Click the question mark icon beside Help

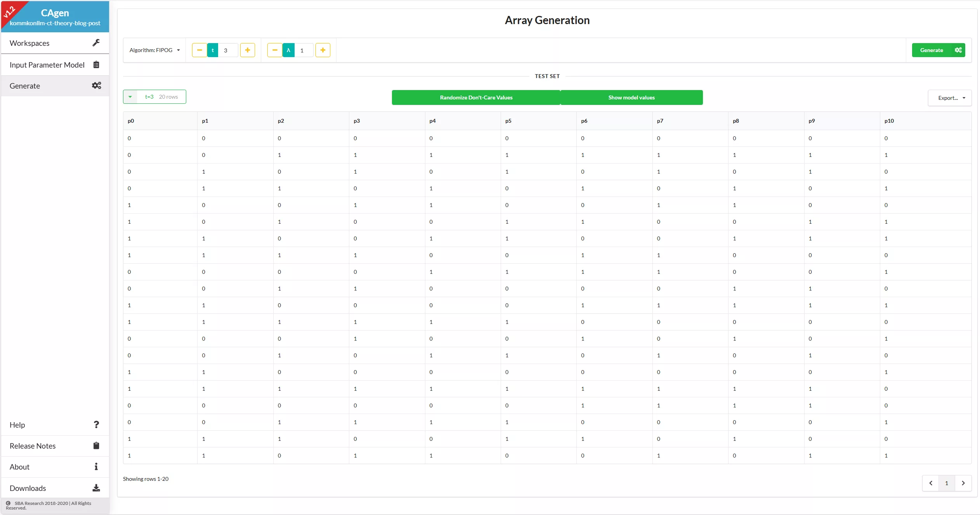click(96, 425)
